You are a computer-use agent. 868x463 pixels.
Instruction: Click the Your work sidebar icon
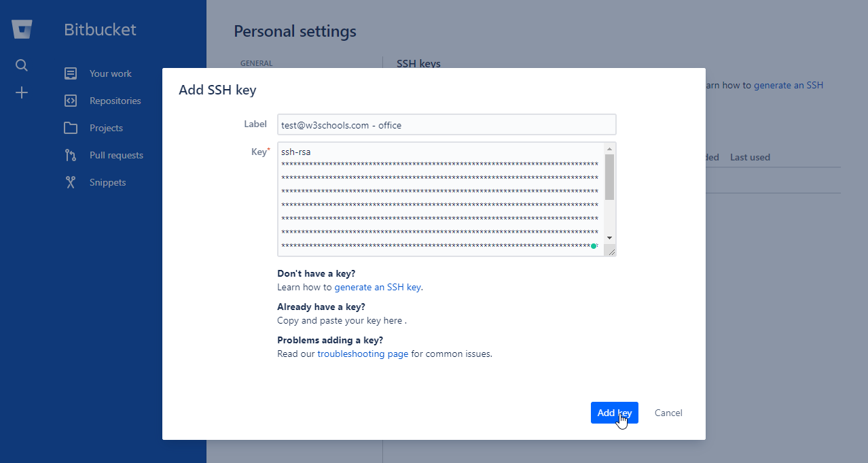71,73
